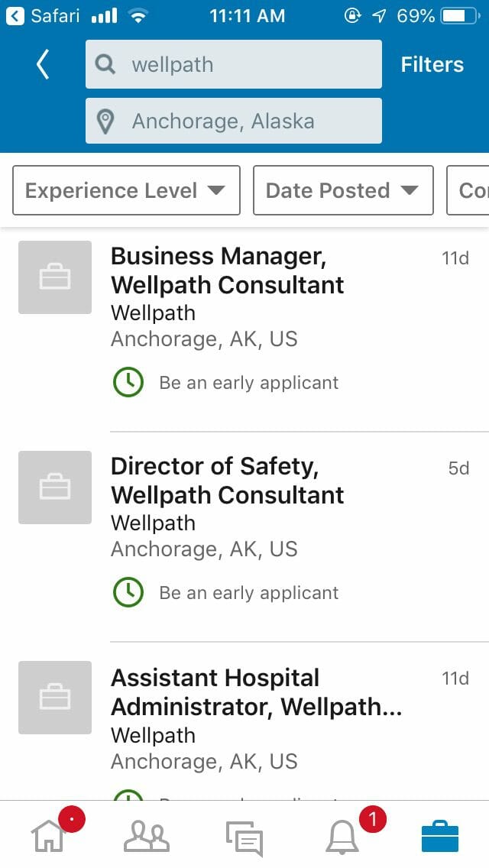This screenshot has height=868, width=489.
Task: Tap Business Manager company logo placeholder
Action: [x=55, y=277]
